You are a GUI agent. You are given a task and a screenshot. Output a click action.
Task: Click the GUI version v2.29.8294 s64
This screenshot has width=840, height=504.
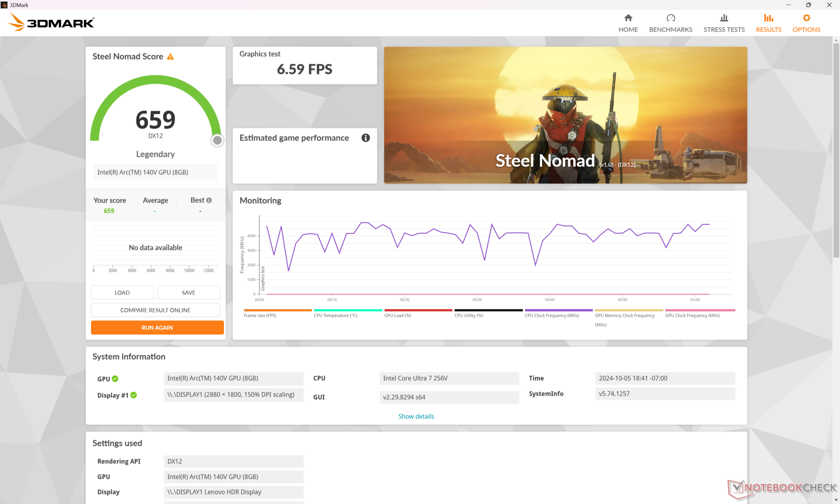pyautogui.click(x=449, y=397)
